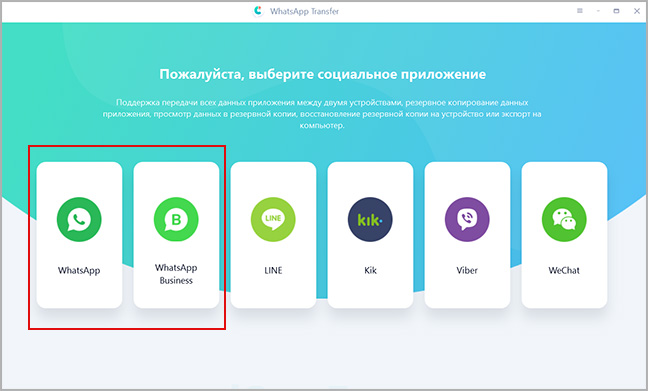Viewport: 648px width, 391px height.
Task: Minimize the WhatsApp Transfer window
Action: pyautogui.click(x=598, y=11)
